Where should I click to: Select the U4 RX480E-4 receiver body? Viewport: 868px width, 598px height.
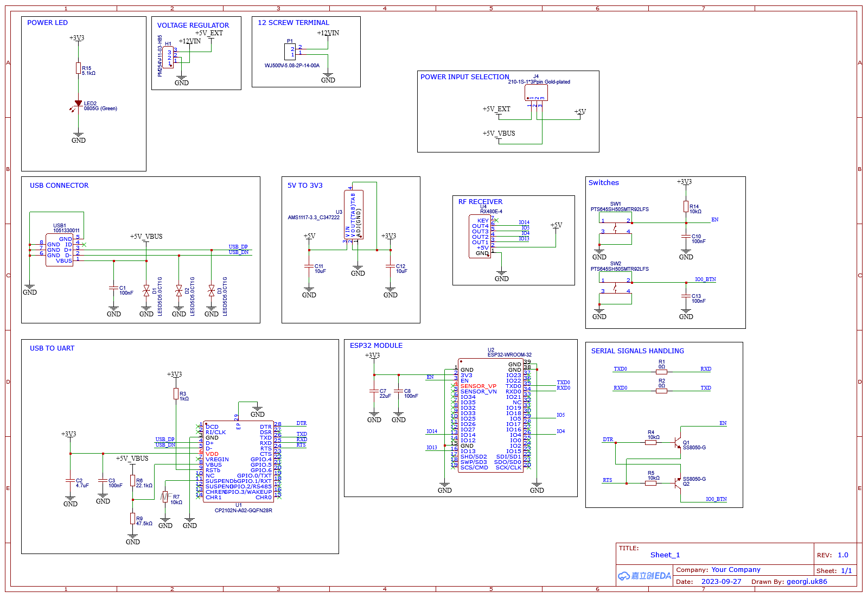[480, 236]
